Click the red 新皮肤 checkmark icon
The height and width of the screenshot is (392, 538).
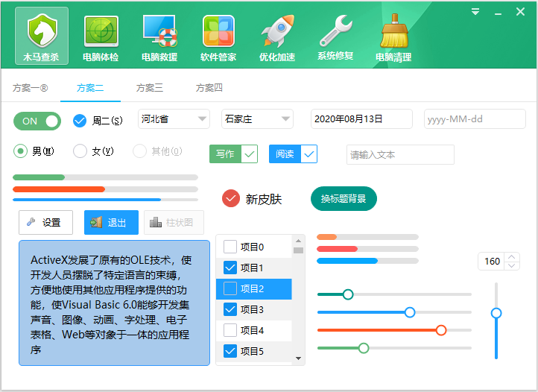230,198
